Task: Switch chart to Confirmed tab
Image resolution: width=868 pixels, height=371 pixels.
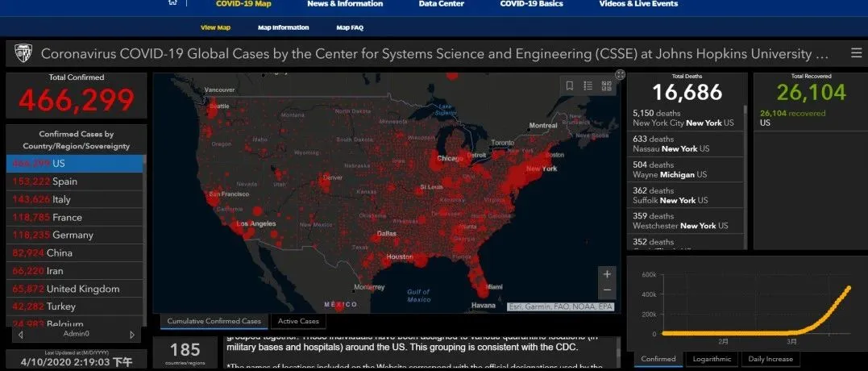Action: pyautogui.click(x=658, y=359)
